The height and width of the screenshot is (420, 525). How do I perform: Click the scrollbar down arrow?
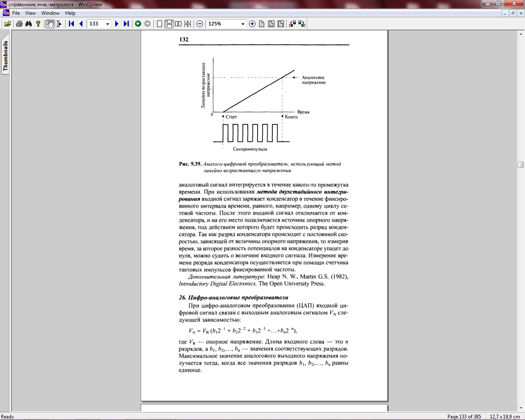521,408
